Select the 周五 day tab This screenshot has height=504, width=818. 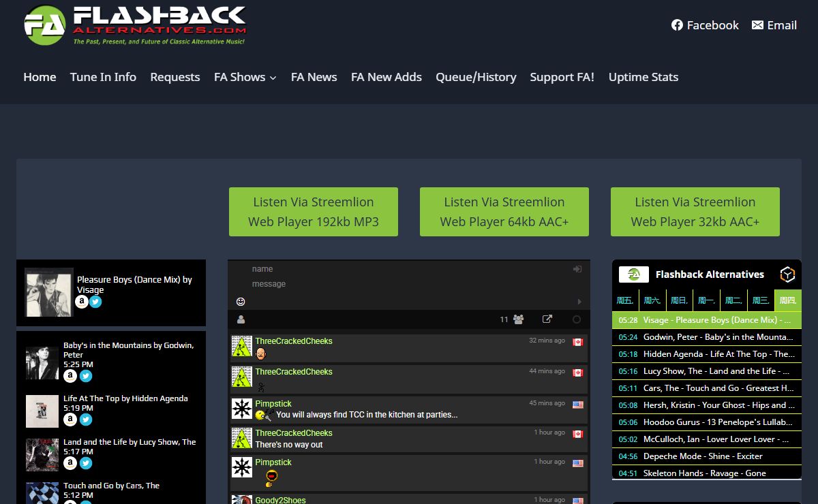pyautogui.click(x=625, y=300)
